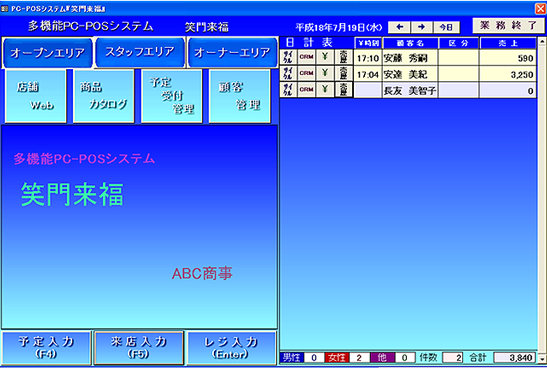Click the yen icon in the 17:04 row
Screen dimensions: 547x368
click(325, 73)
